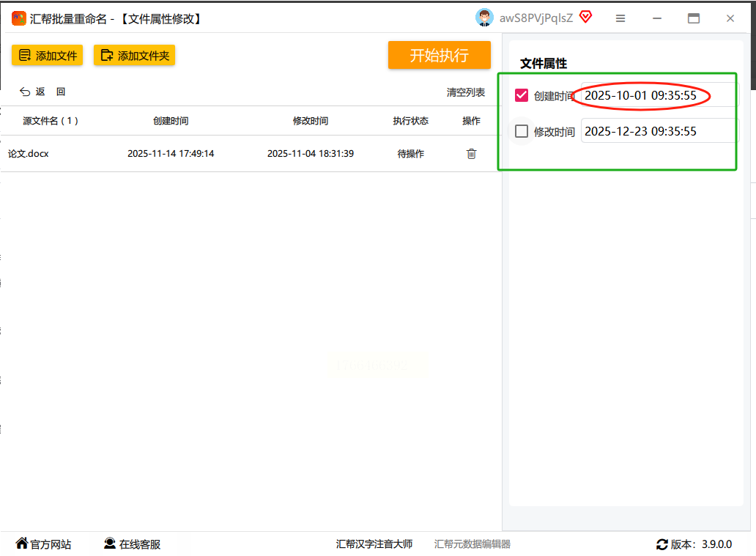
Task: Go back with the 返回 arrow
Action: (26, 92)
